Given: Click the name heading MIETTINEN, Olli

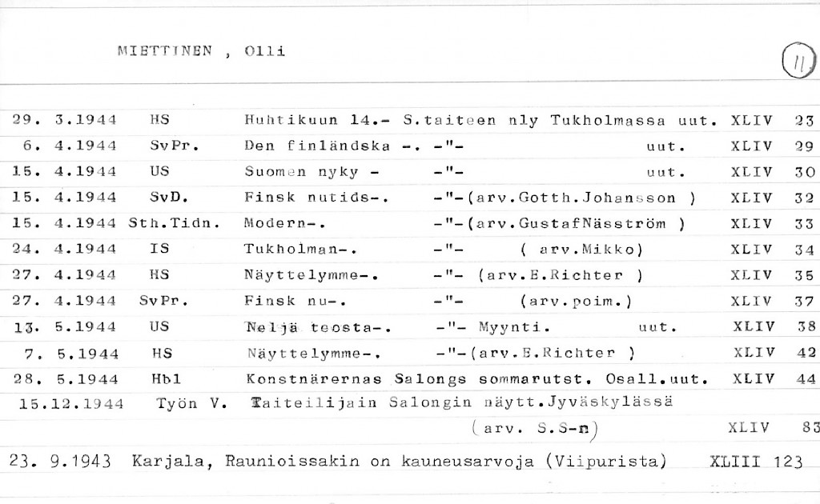Looking at the screenshot, I should pos(201,52).
